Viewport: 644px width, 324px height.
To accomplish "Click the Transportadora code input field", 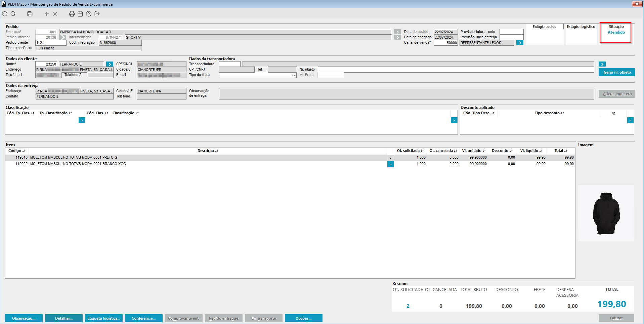I will click(229, 64).
